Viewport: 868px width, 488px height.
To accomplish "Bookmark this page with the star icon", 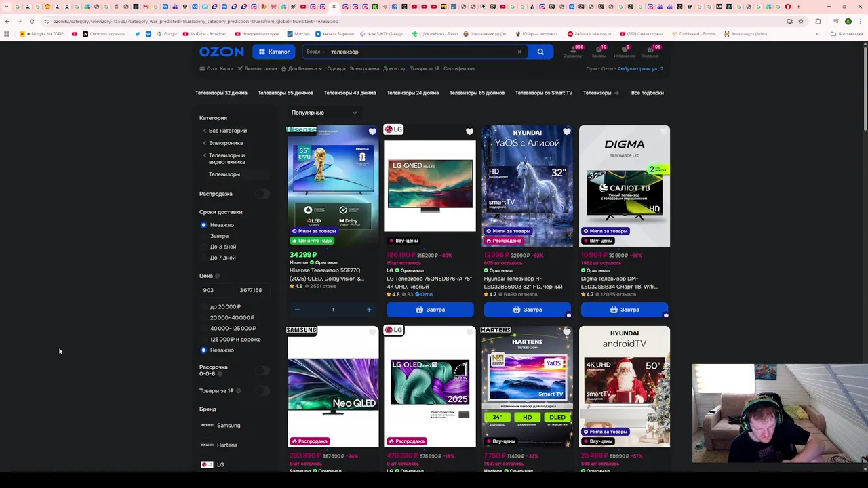I will [x=801, y=21].
